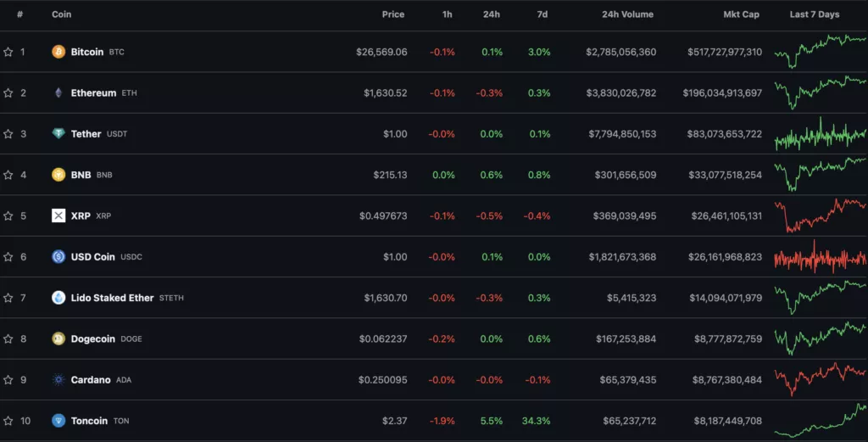Click Dogecoin price $0.062237
The image size is (868, 442).
[383, 338]
